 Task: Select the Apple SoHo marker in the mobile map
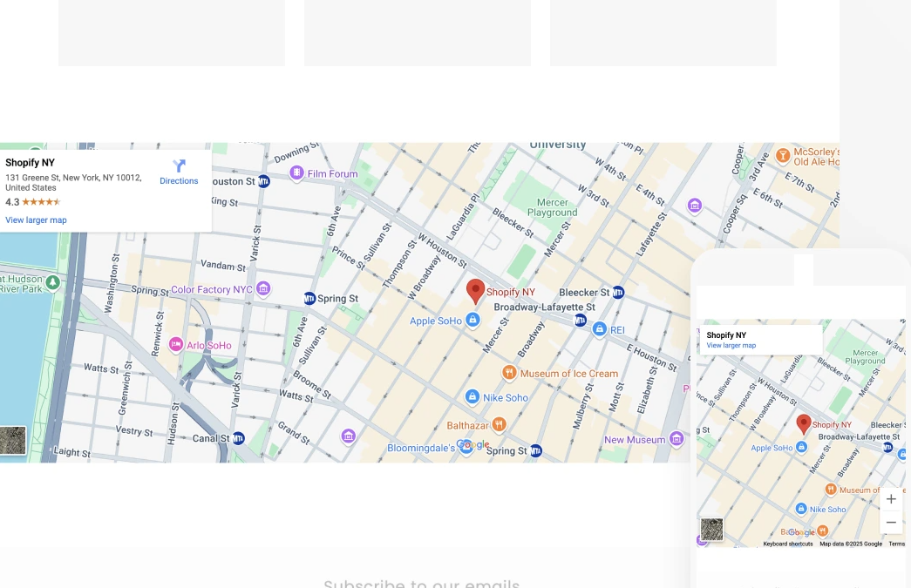[x=801, y=447]
